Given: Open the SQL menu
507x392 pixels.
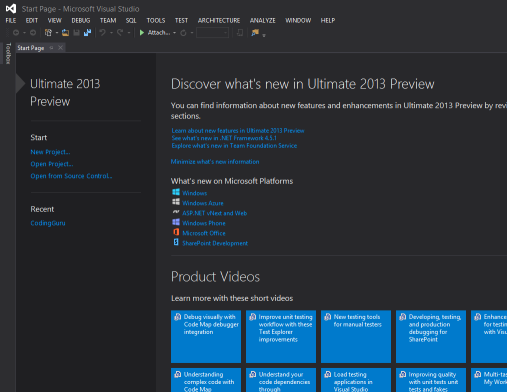Looking at the screenshot, I should [x=131, y=21].
